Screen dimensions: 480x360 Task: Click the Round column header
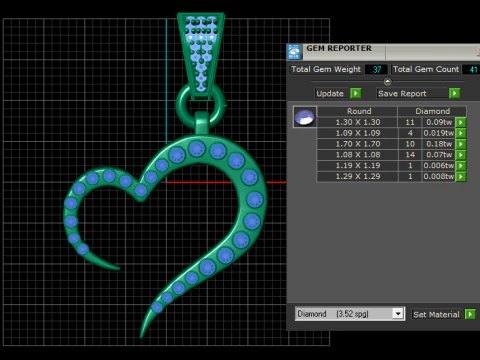[357, 111]
